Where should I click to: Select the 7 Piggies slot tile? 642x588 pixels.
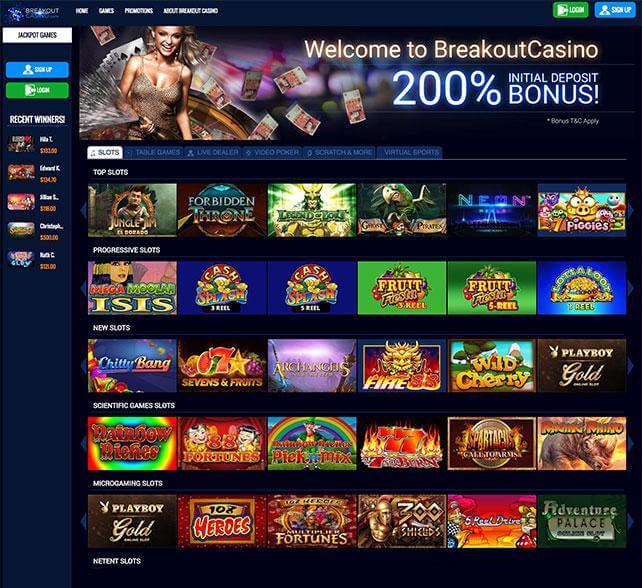click(x=581, y=210)
